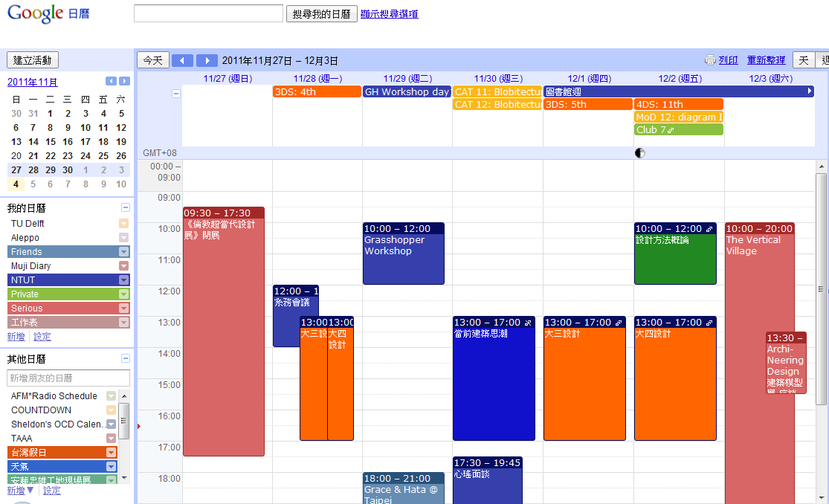Viewport: 829px width, 504px height.
Task: Collapse the 其他日曆 section
Action: click(x=126, y=358)
